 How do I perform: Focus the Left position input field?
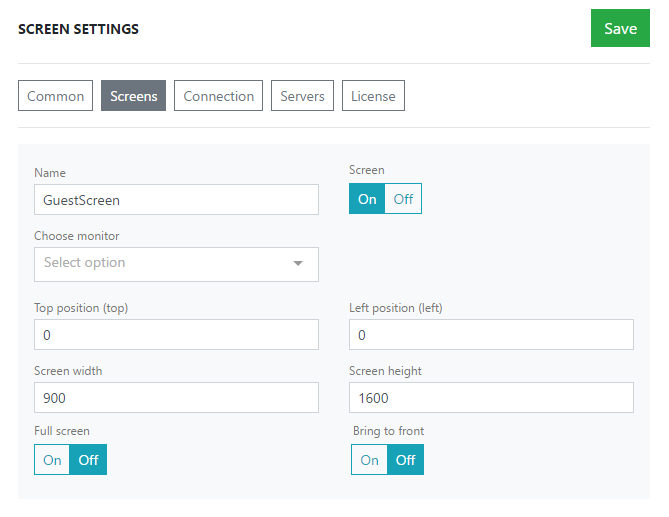click(x=491, y=334)
